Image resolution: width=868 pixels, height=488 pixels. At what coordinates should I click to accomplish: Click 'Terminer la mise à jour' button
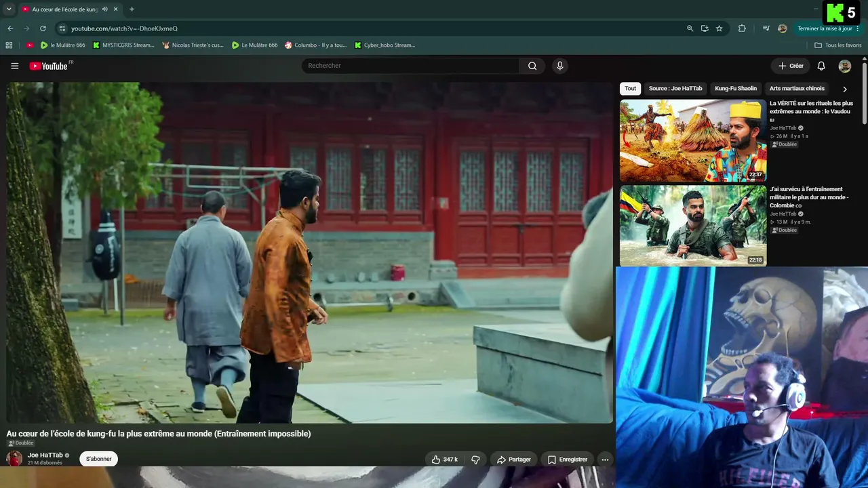click(x=825, y=28)
